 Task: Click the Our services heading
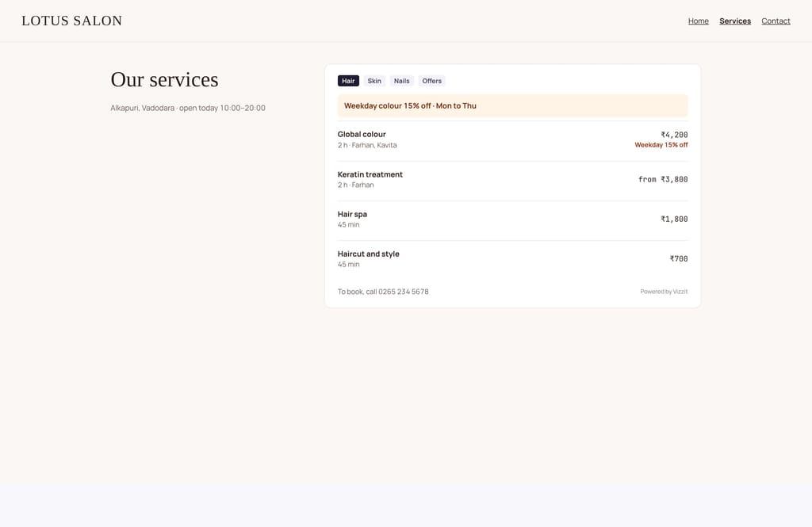click(164, 80)
